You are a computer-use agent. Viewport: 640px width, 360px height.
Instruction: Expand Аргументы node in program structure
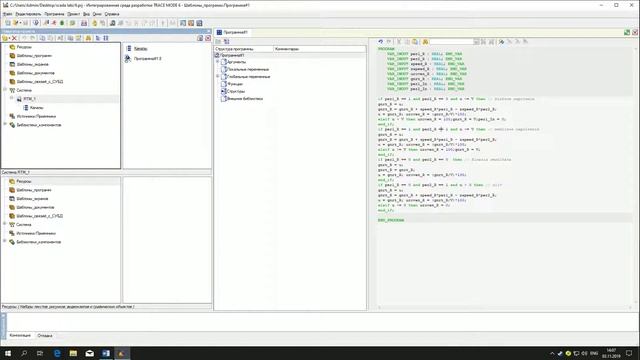(x=218, y=62)
